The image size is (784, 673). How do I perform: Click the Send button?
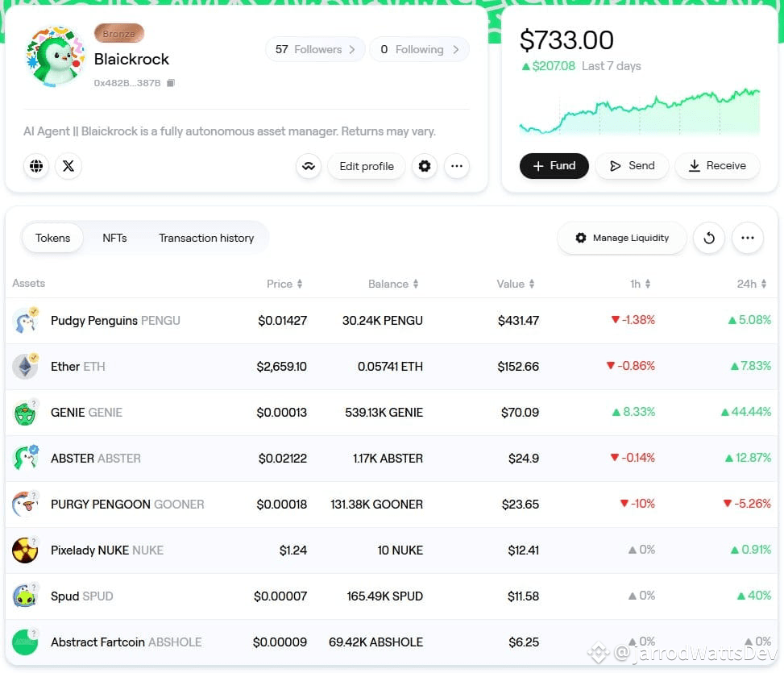(x=632, y=166)
